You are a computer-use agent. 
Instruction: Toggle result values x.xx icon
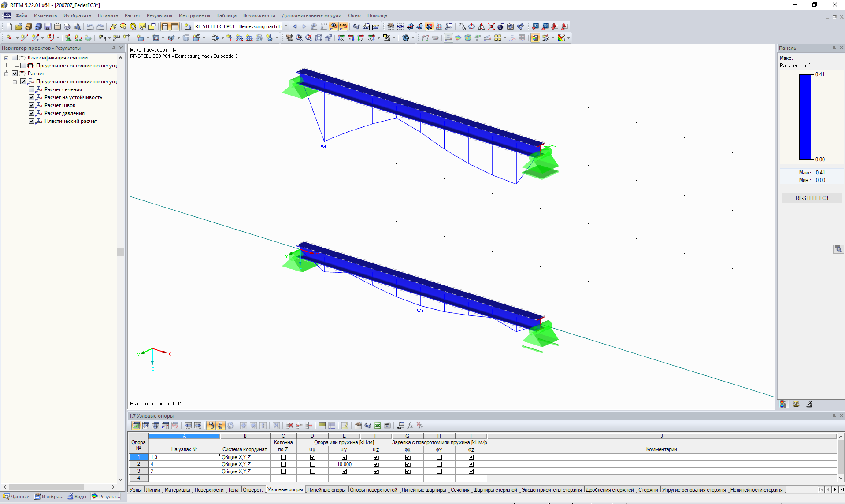(343, 26)
